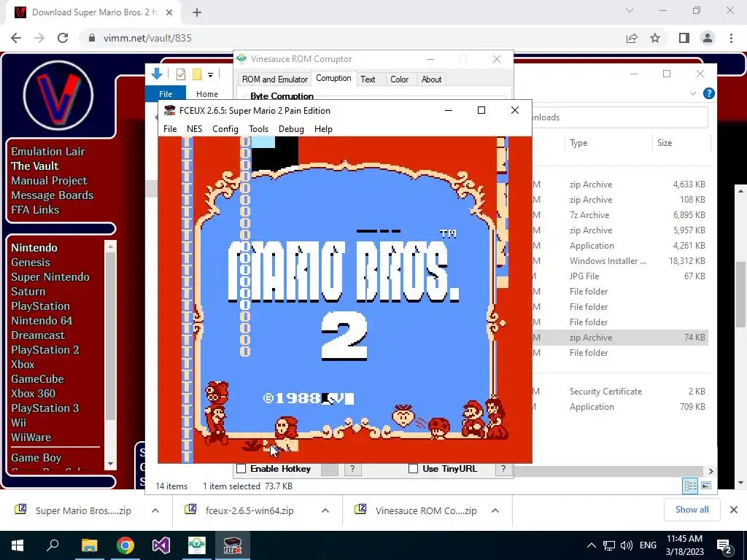Click the Properties checkmark icon in Explorer toolbar
This screenshot has height=560, width=747.
tap(181, 74)
